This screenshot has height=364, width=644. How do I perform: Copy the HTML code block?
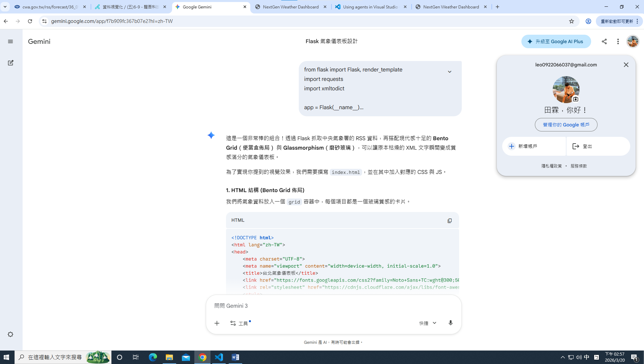click(450, 220)
